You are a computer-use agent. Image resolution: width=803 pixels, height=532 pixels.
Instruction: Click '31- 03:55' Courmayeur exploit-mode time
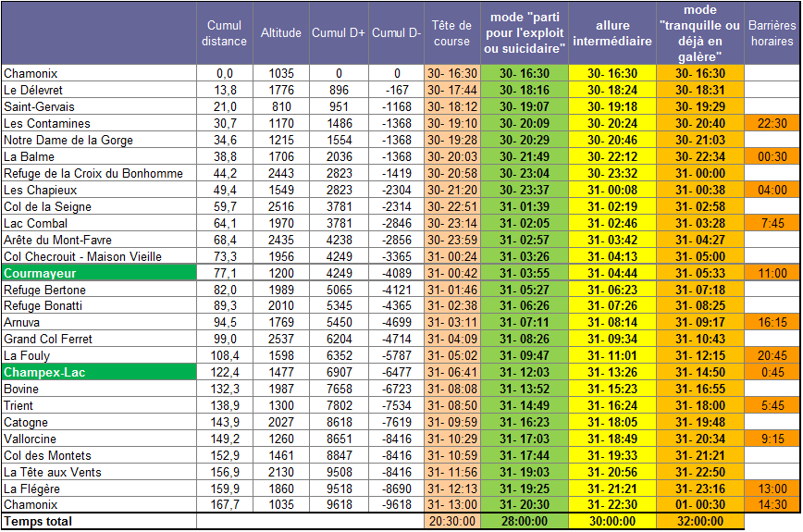[x=525, y=273]
